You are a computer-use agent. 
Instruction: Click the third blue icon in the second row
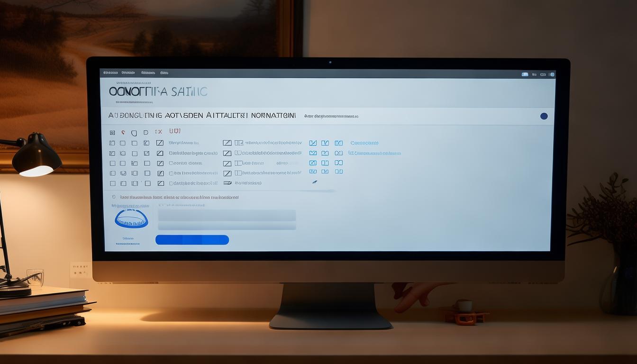(x=338, y=153)
